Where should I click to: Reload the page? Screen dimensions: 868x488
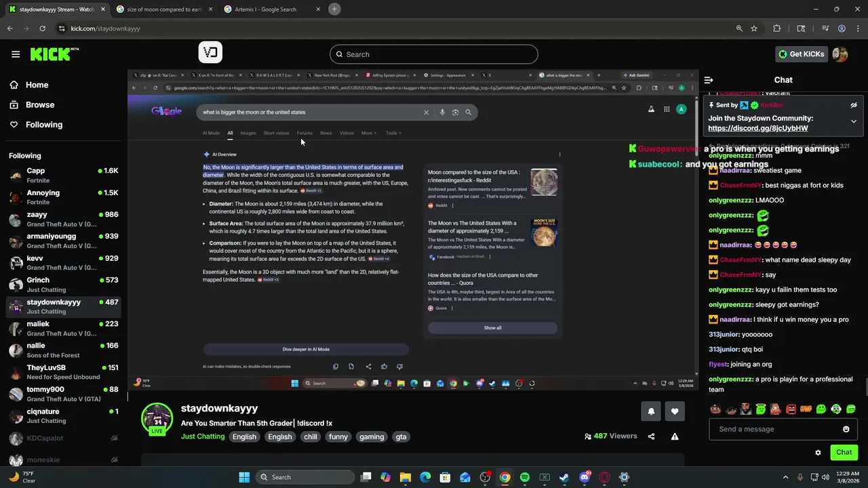click(42, 28)
